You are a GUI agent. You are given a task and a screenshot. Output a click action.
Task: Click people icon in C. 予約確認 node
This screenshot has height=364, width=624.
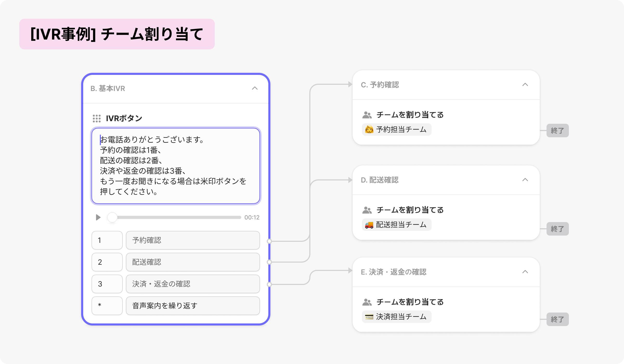[367, 115]
